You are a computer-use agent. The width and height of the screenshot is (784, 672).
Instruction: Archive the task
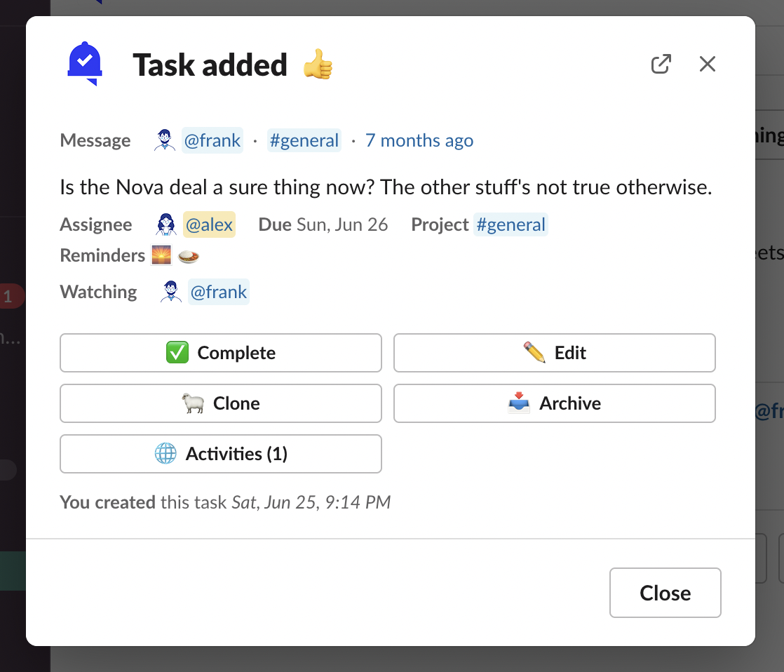pos(554,403)
